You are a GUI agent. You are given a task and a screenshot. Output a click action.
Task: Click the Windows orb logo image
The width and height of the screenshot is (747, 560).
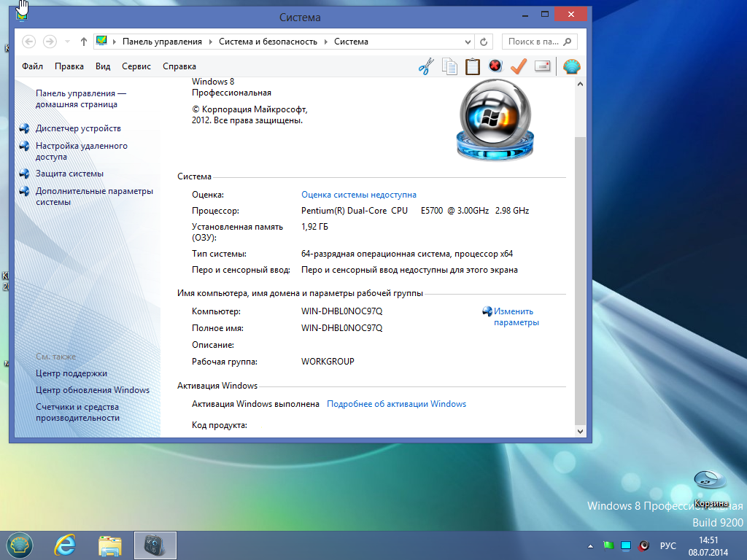pos(495,120)
